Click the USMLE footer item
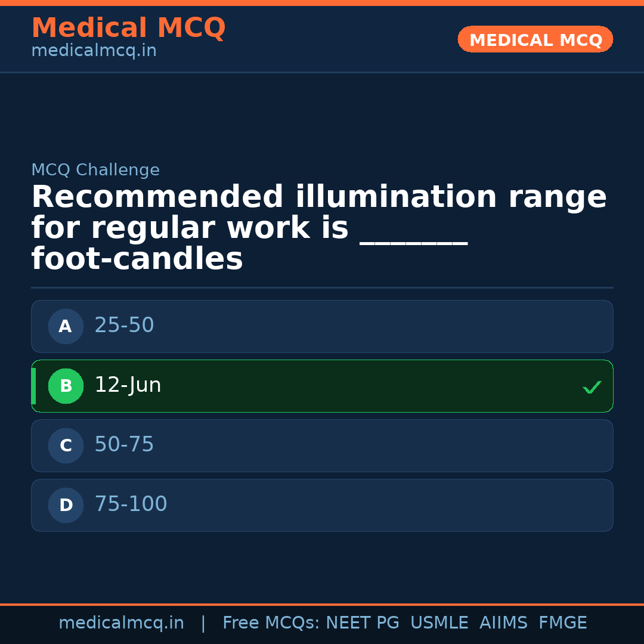 (x=439, y=623)
